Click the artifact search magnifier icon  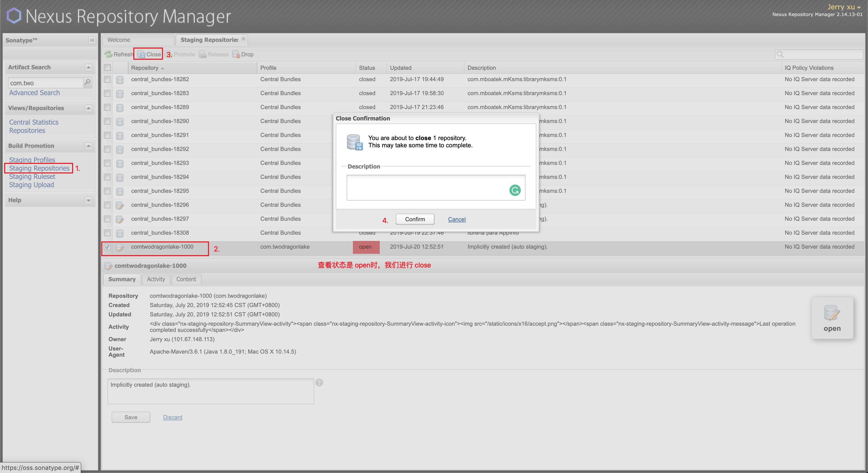(x=87, y=82)
